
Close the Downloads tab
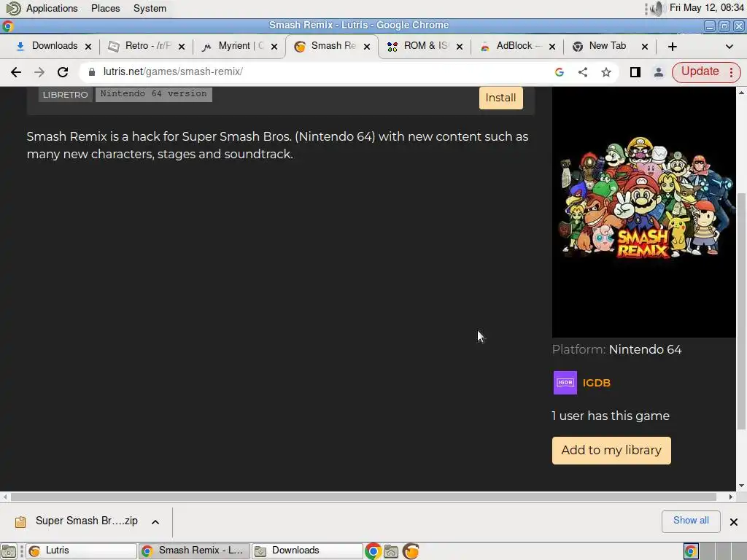point(88,47)
